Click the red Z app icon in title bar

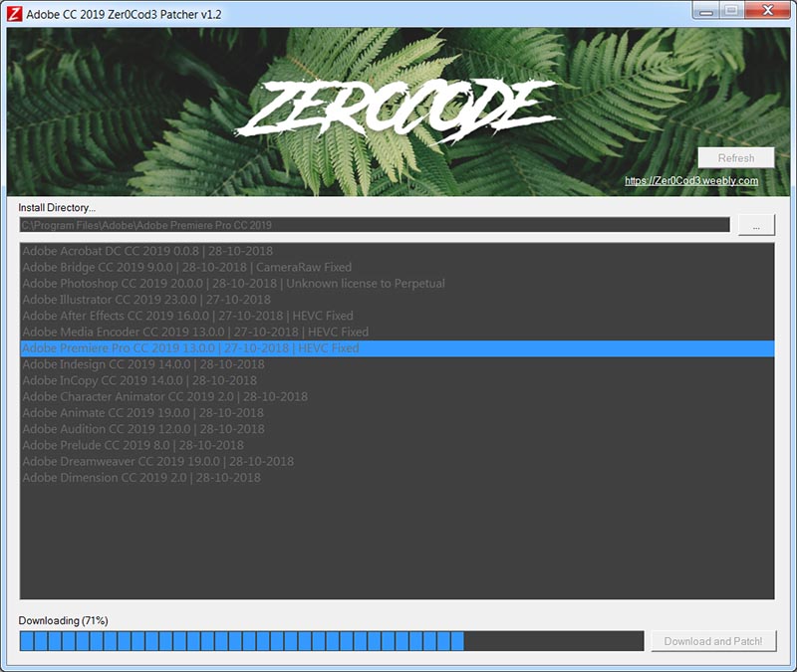point(14,14)
